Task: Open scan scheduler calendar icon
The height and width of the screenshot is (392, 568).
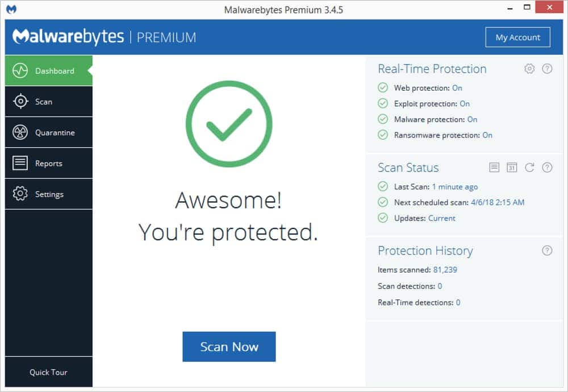Action: pos(512,168)
